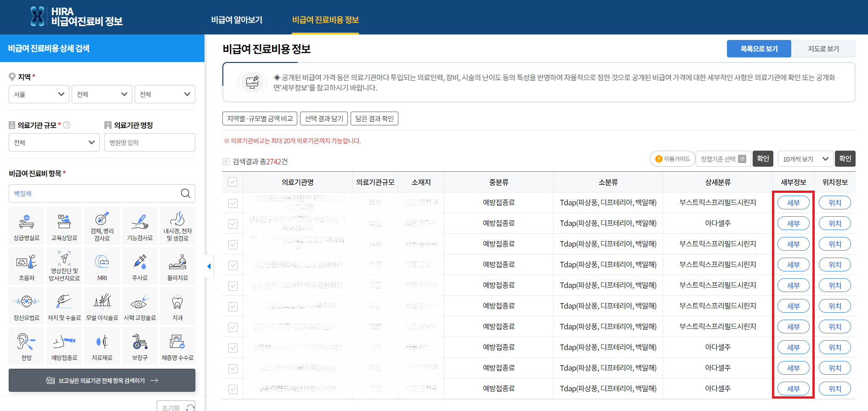
Task: Select the 한방 category icon
Action: [27, 345]
